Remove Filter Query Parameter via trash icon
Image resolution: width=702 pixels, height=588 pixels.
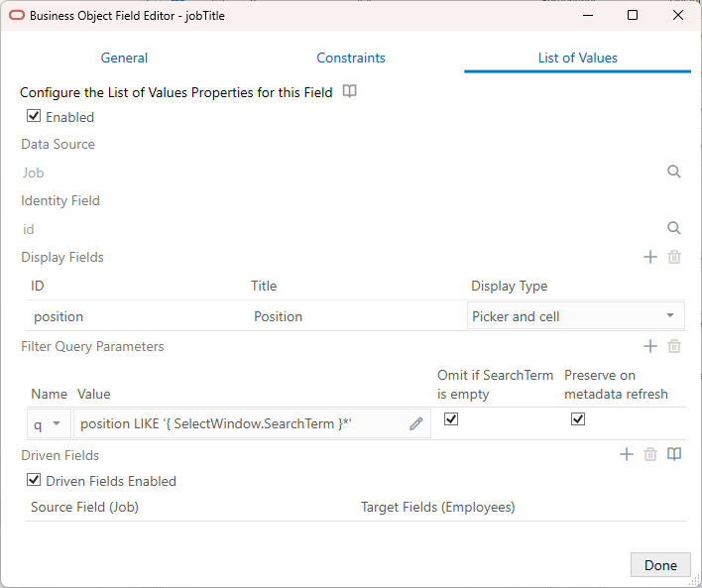(x=674, y=346)
